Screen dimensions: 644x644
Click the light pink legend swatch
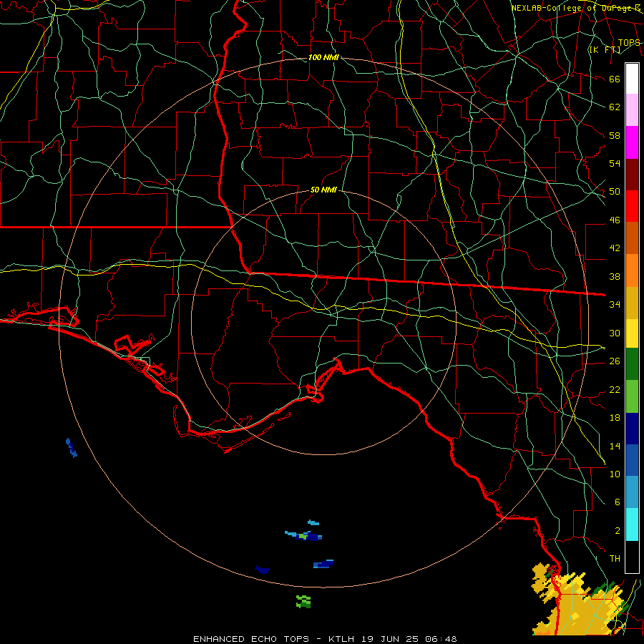click(632, 110)
